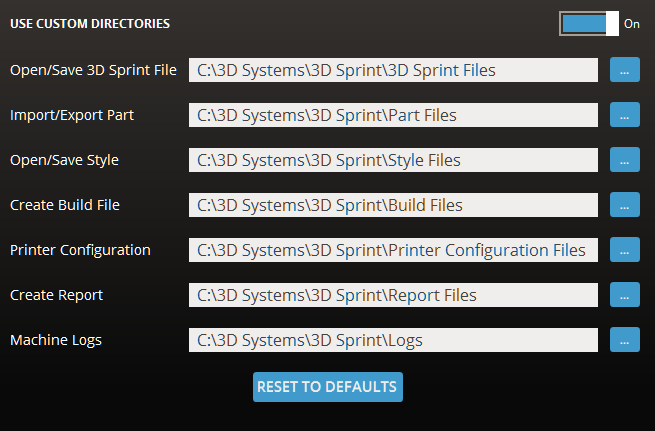Screen dimensions: 655x431
Task: Browse folder for Machine Logs
Action: click(625, 340)
